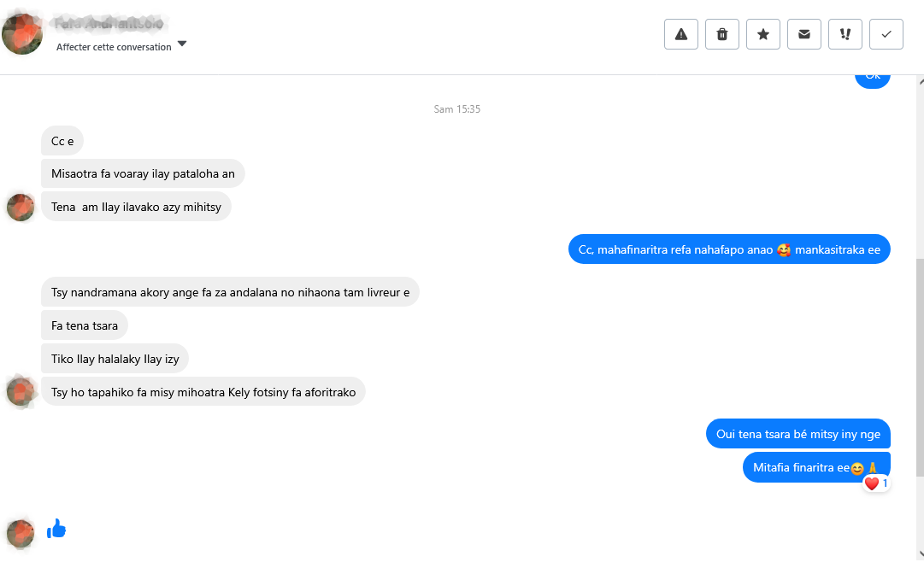This screenshot has width=924, height=568.
Task: Star this conversation
Action: [763, 34]
